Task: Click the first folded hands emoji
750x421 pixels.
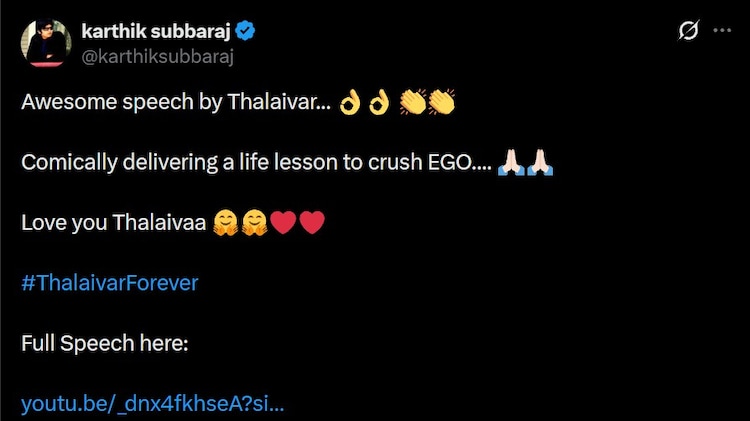Action: tap(510, 162)
